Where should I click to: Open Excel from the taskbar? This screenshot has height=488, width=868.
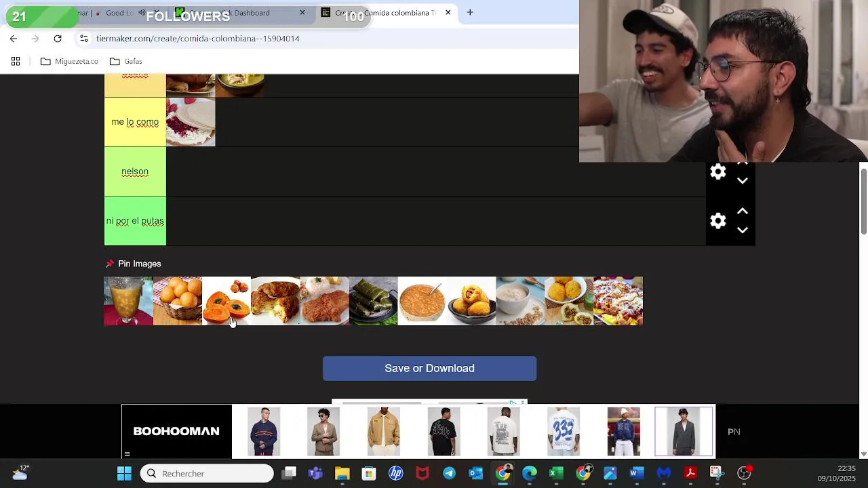coord(556,473)
